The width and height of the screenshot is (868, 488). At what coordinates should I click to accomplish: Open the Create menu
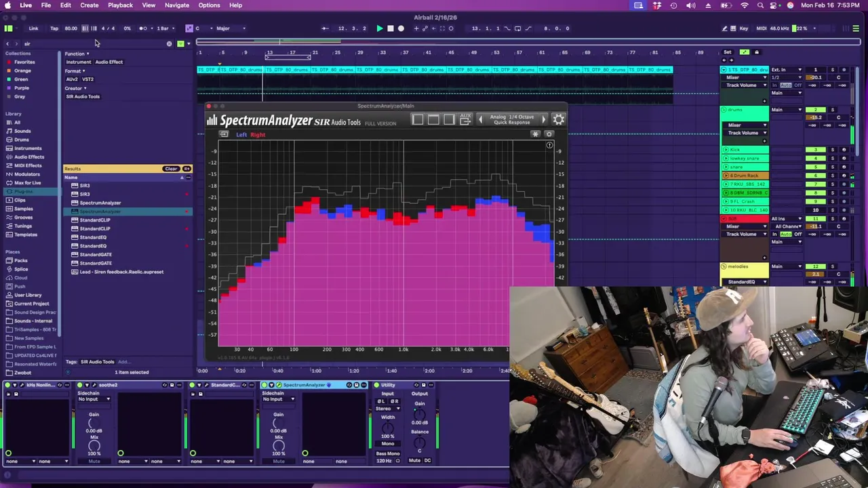[90, 5]
